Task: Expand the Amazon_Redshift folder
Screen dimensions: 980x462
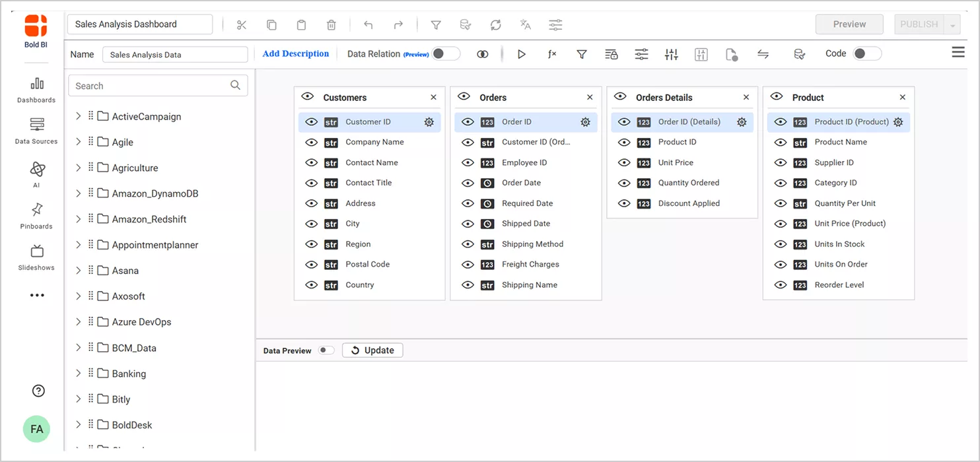Action: click(78, 219)
